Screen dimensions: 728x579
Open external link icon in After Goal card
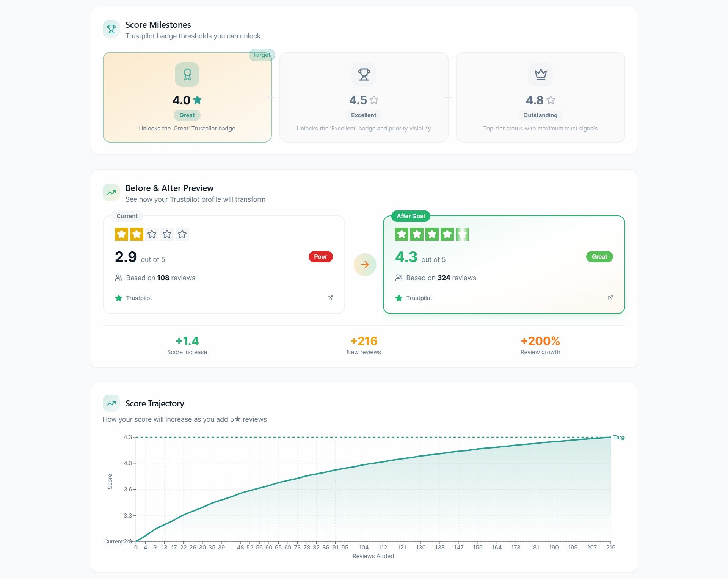[610, 298]
